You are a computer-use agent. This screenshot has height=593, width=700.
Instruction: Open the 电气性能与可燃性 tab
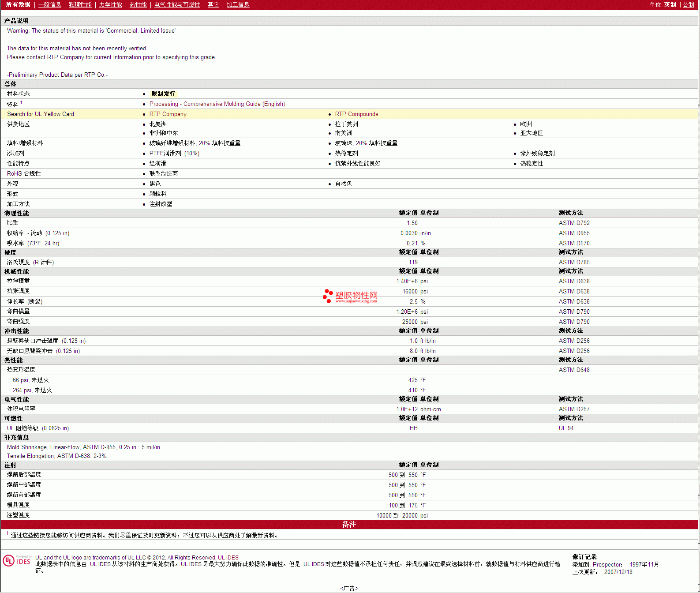[177, 5]
